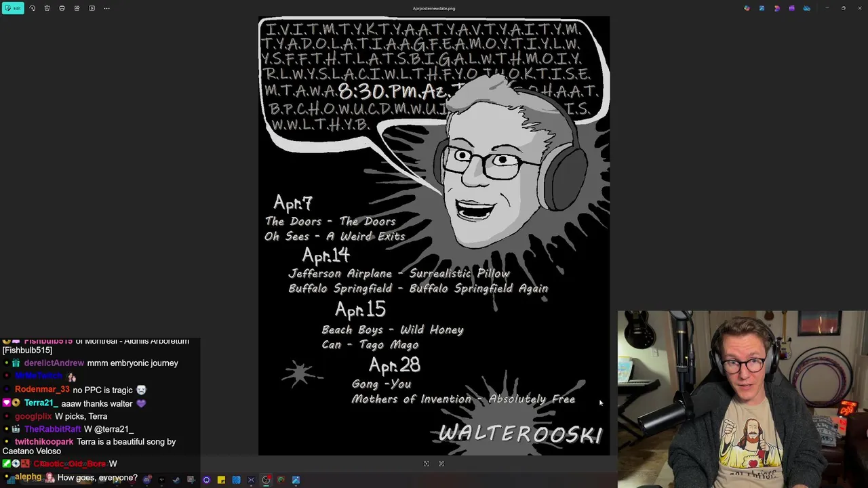Open Sticky Notes yellow taskbar icon
Viewport: 868px width, 488px height.
click(x=221, y=480)
